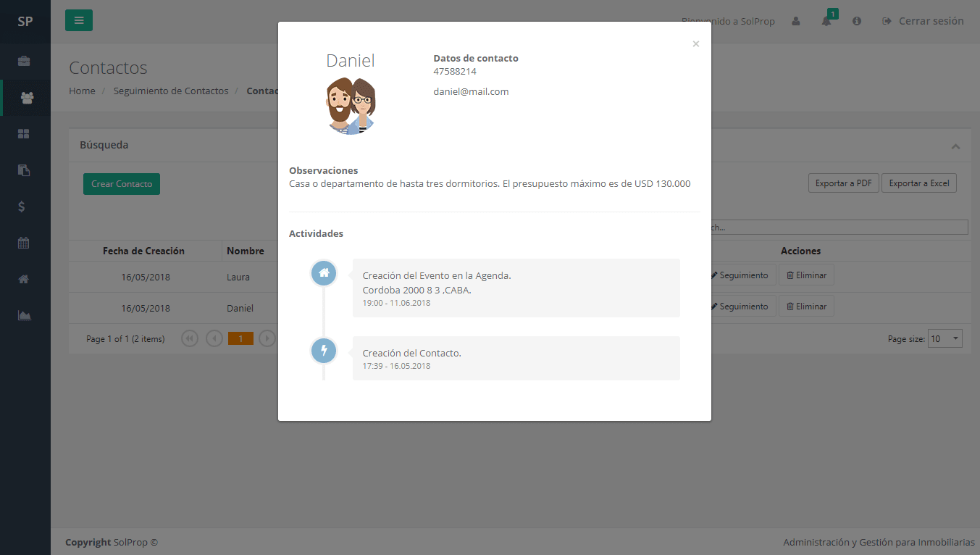
Task: Click the dollar sign sidebar icon
Action: [22, 206]
